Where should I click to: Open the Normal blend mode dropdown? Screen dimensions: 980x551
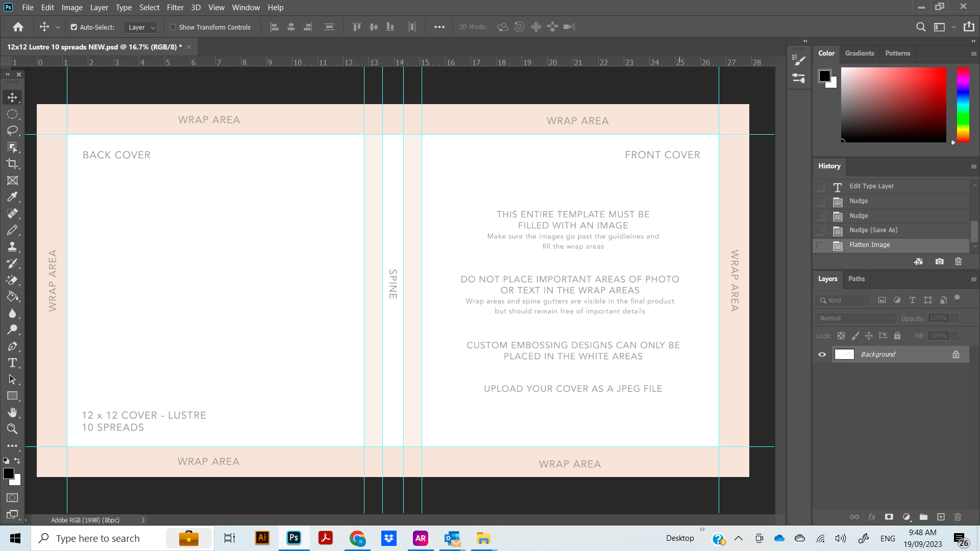tap(856, 318)
